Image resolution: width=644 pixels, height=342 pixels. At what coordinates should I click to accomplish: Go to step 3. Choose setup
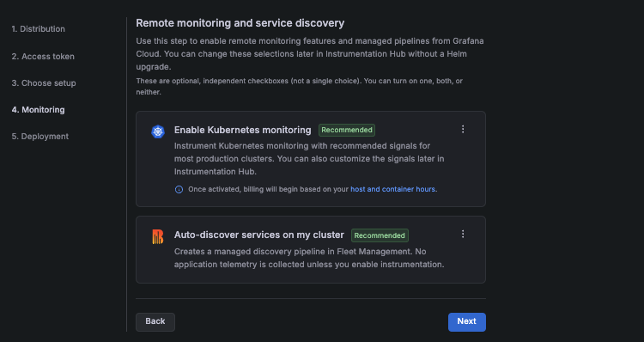point(44,83)
